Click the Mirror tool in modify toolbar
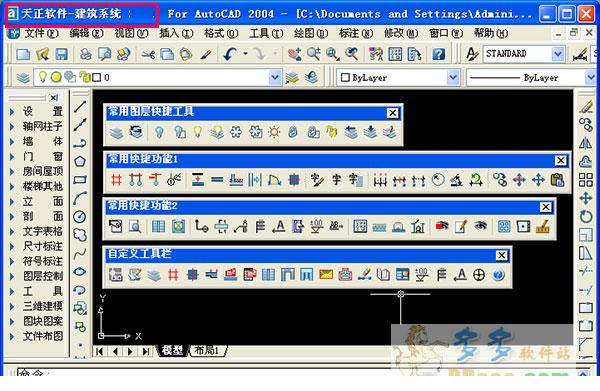 click(x=585, y=143)
